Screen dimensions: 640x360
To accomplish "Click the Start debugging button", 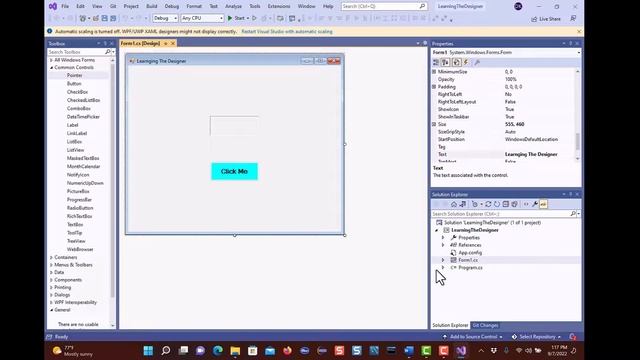I will point(237,18).
